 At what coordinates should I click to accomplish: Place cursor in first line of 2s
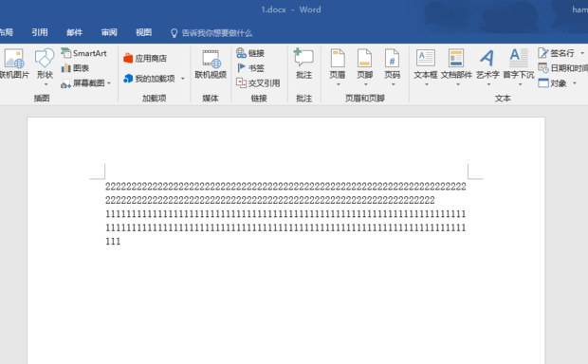click(x=285, y=187)
